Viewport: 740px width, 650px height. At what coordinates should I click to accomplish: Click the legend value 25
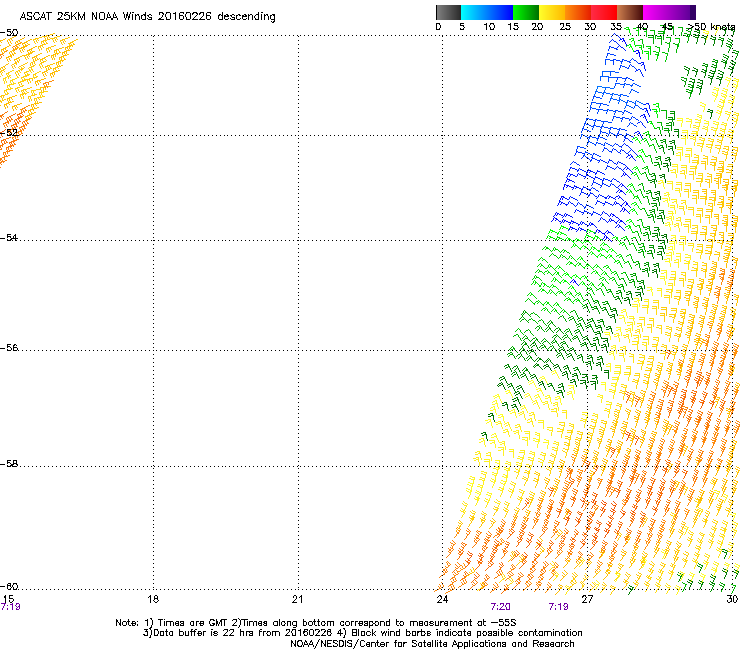(565, 27)
